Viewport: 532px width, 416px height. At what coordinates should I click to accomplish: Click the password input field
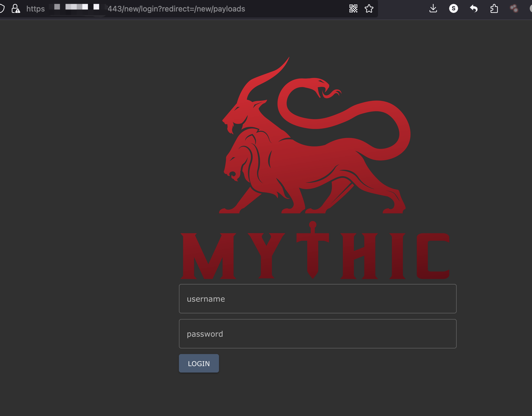coord(318,334)
